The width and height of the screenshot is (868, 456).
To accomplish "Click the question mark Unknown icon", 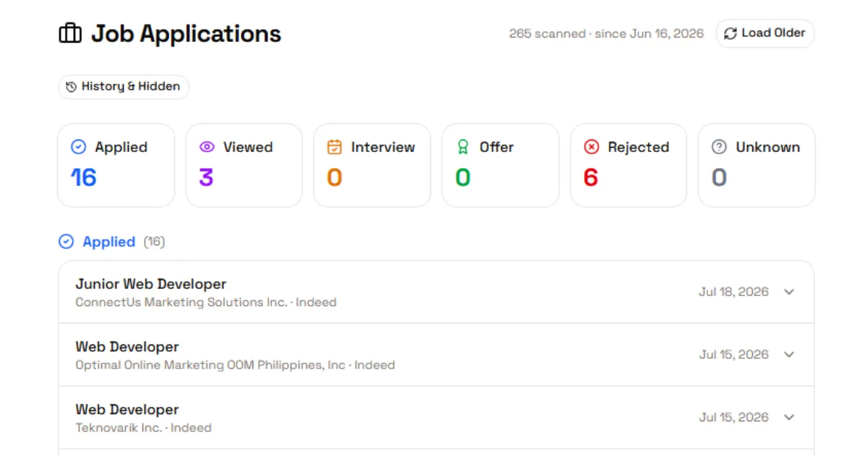I will pos(719,147).
